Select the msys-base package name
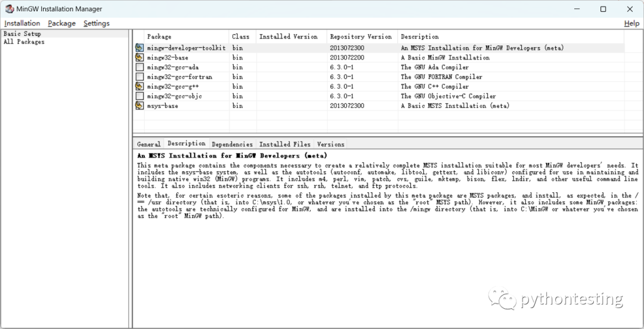Viewport: 644px width, 329px height. pyautogui.click(x=163, y=106)
